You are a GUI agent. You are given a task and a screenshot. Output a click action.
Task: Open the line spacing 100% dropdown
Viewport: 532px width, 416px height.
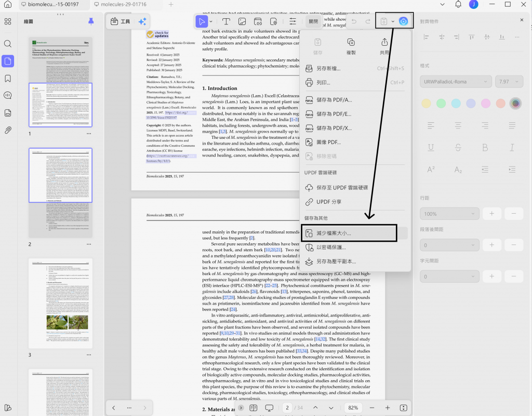pos(449,214)
